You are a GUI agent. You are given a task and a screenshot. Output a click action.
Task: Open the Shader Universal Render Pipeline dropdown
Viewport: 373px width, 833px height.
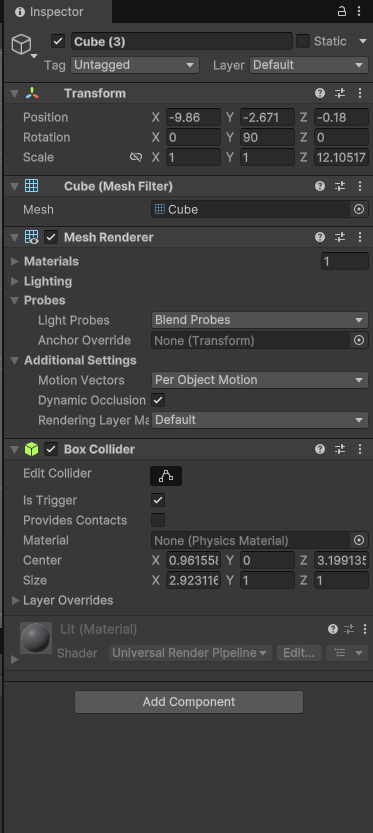pos(190,653)
